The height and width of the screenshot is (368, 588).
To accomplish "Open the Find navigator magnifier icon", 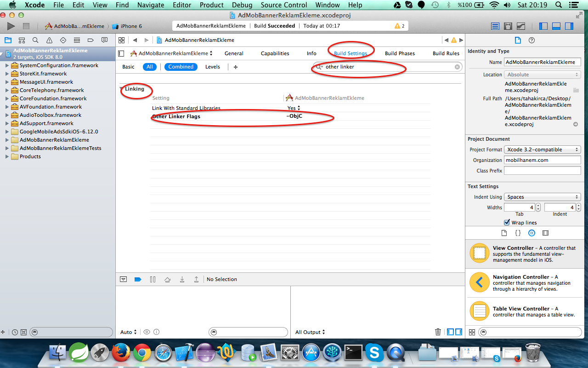I will click(35, 40).
